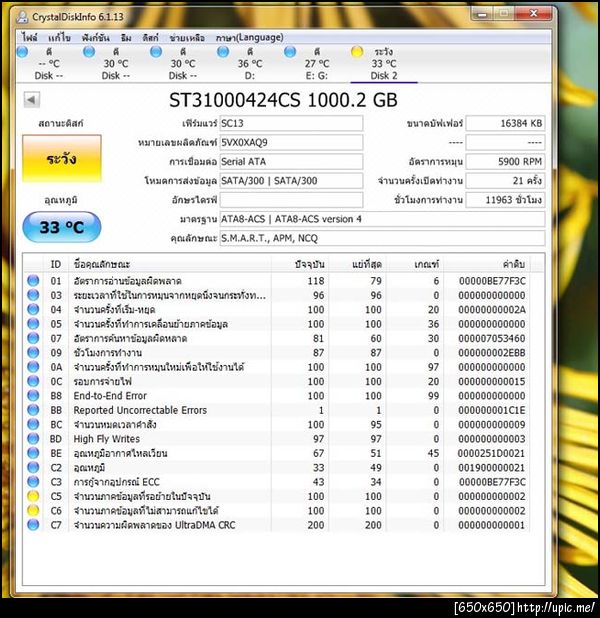Click the blue status icon of attribute C7
This screenshot has height=618, width=600.
tap(33, 525)
